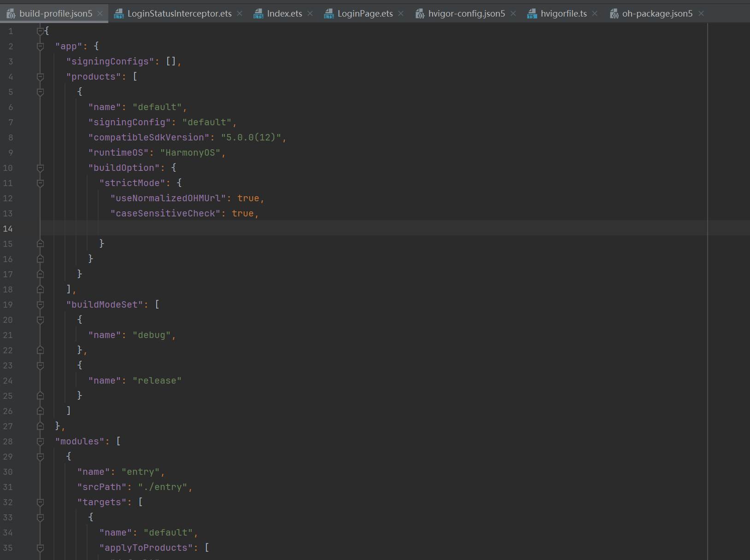Image resolution: width=750 pixels, height=560 pixels.
Task: Click LoginPage.ets file type icon
Action: (x=329, y=14)
